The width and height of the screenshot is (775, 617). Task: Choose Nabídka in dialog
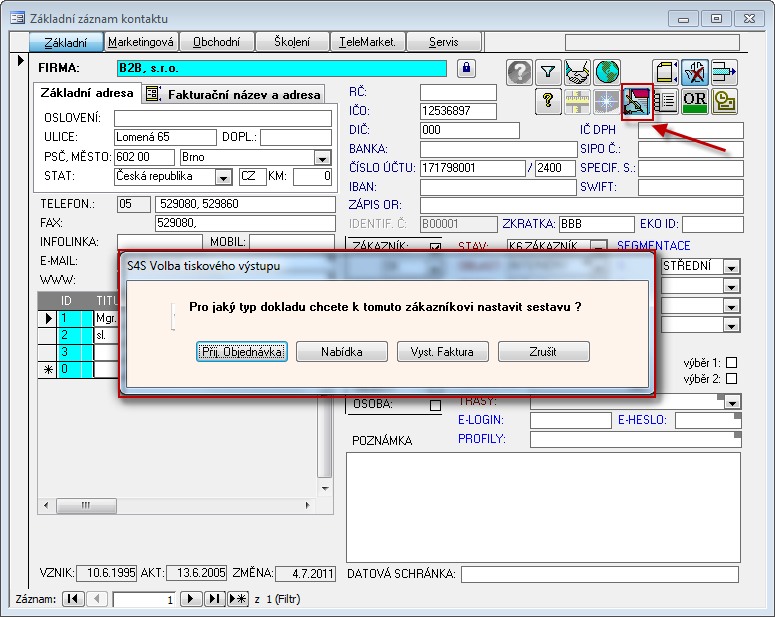342,352
